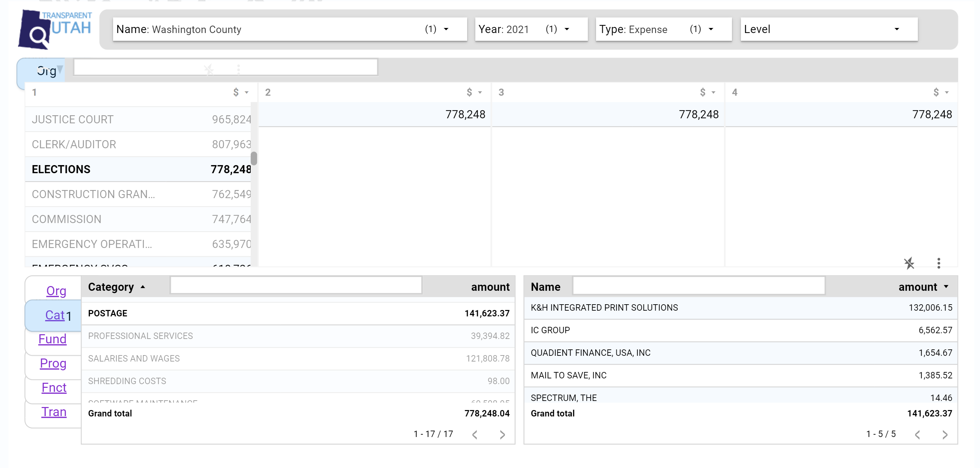The image size is (980, 468).
Task: Open column 1 dollar metric dropdown
Action: click(241, 93)
